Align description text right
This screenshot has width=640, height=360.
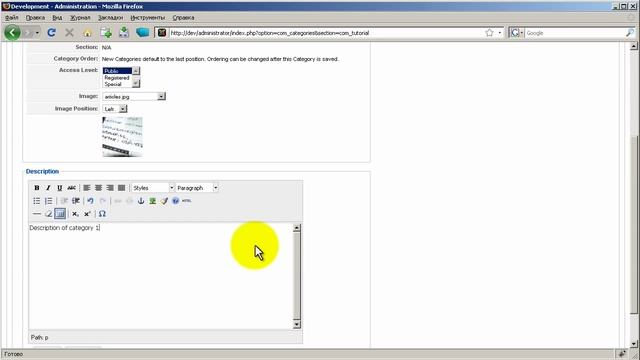coord(110,188)
